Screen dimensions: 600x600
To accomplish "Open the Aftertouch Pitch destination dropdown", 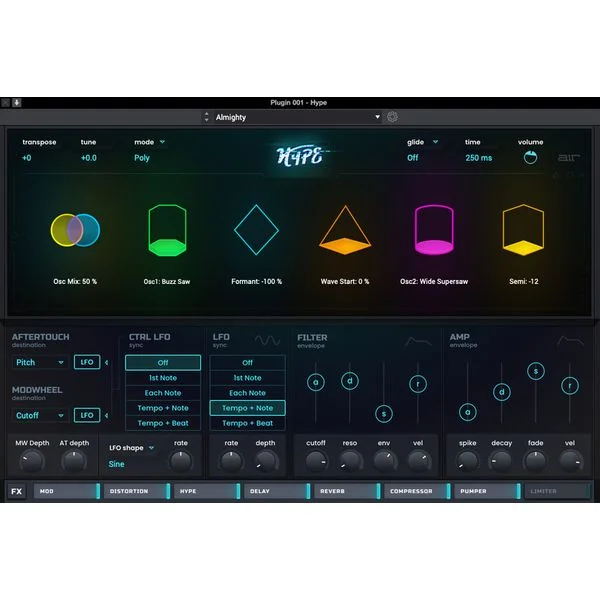I will click(40, 362).
